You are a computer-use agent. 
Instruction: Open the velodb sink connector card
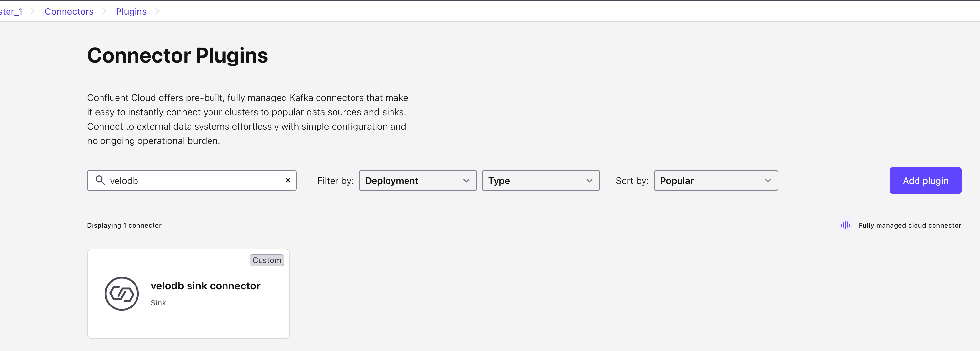pyautogui.click(x=188, y=293)
